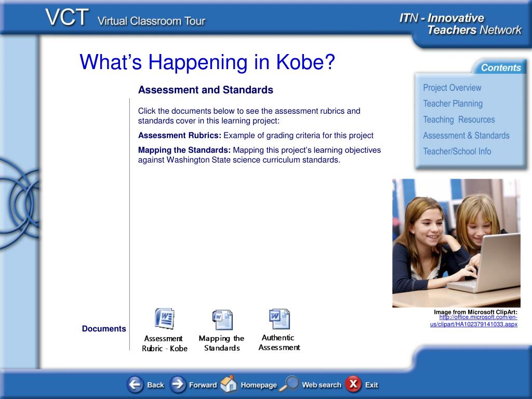Click the Assessment and Standards heading
Image resolution: width=532 pixels, height=399 pixels.
click(x=206, y=90)
